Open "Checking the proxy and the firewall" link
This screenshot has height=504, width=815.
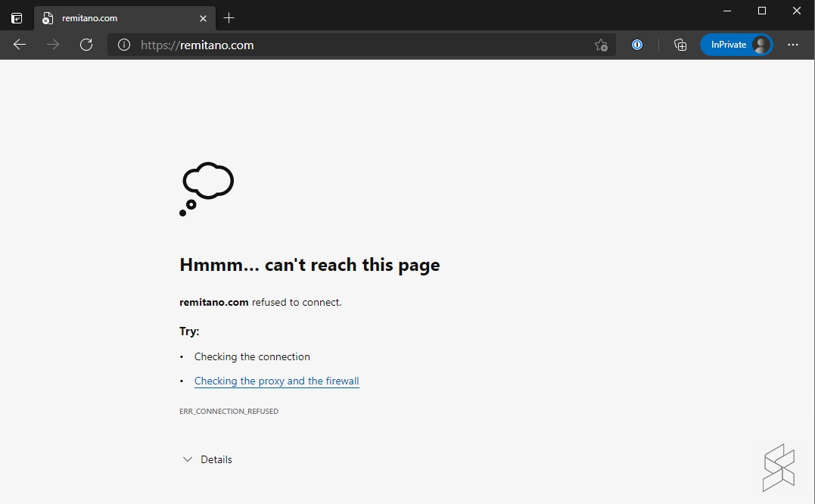pos(276,381)
